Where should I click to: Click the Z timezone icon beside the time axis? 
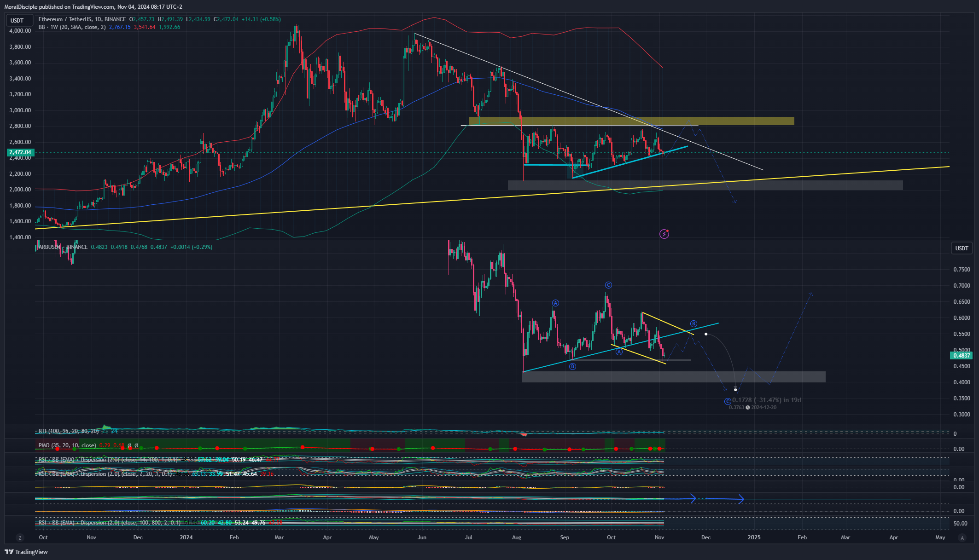pyautogui.click(x=20, y=537)
